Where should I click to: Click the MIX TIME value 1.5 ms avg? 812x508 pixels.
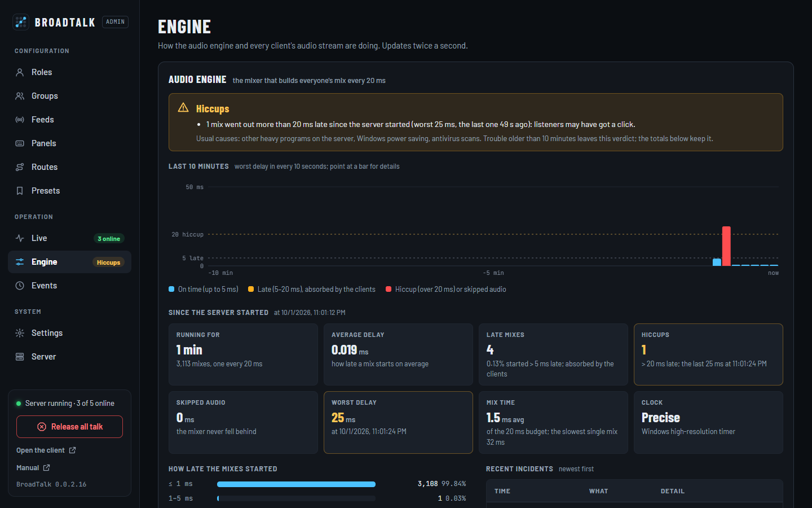click(505, 418)
